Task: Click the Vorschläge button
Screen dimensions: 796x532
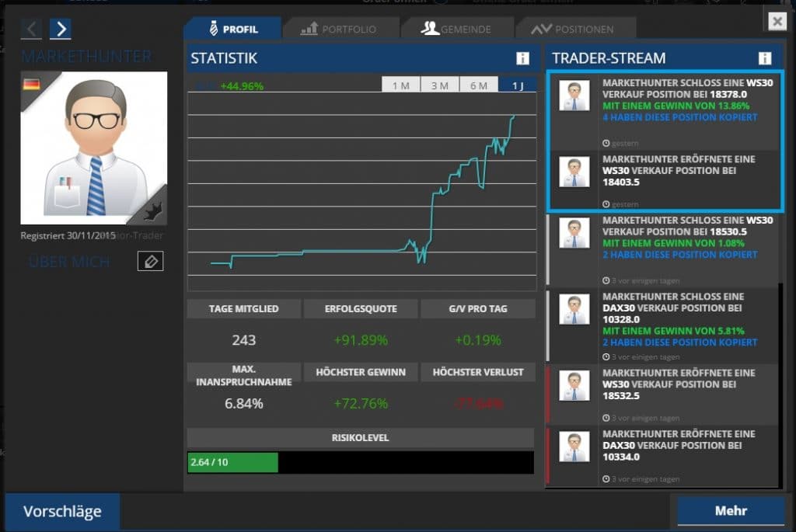Action: pos(62,511)
